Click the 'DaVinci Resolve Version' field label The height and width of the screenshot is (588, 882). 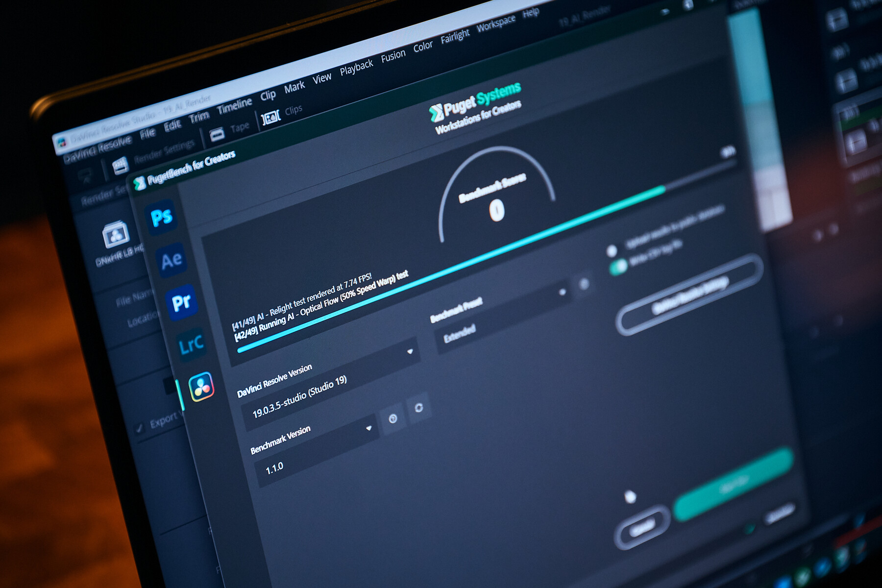coord(274,381)
